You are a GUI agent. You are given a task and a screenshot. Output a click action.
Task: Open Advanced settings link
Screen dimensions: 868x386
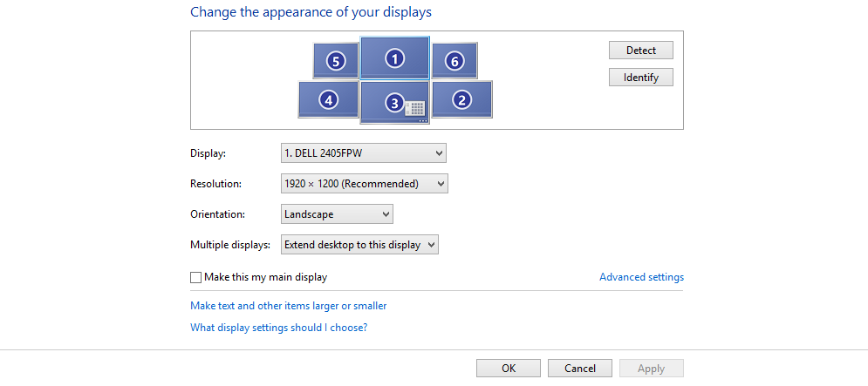641,277
